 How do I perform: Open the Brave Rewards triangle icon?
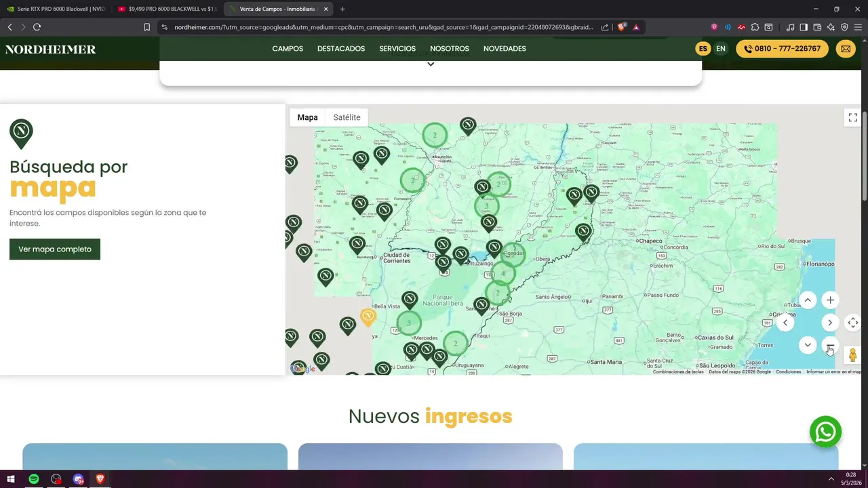(636, 27)
